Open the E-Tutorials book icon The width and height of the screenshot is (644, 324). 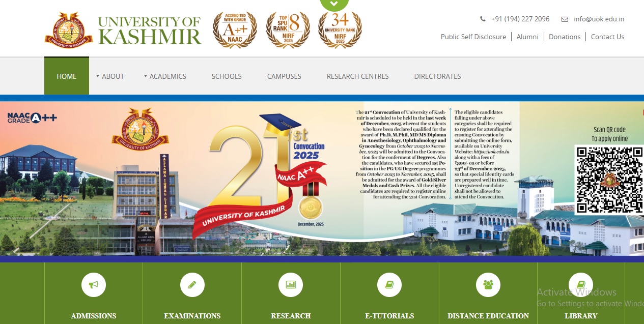(389, 285)
